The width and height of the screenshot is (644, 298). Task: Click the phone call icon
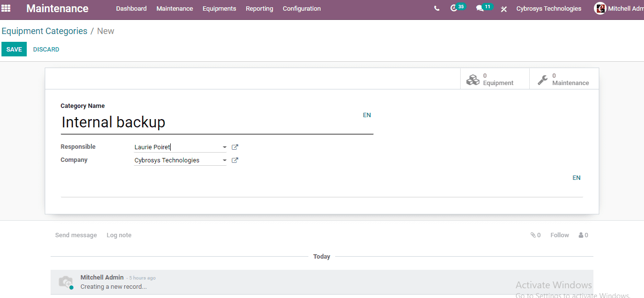(x=437, y=9)
